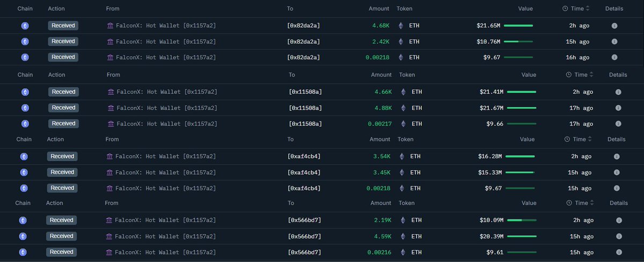Screen dimensions: 644x262
Task: Open address [0x11508a] in the 4.66K row
Action: [x=305, y=92]
